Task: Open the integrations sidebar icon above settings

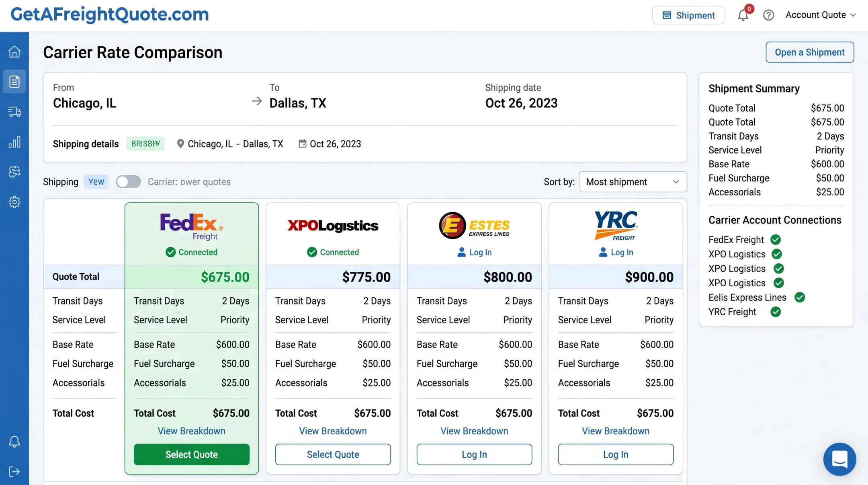Action: point(14,172)
